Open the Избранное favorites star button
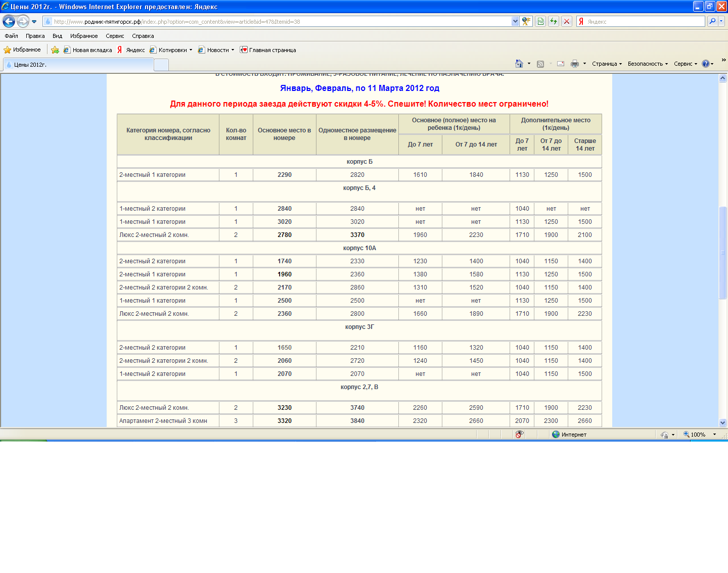 (x=22, y=50)
